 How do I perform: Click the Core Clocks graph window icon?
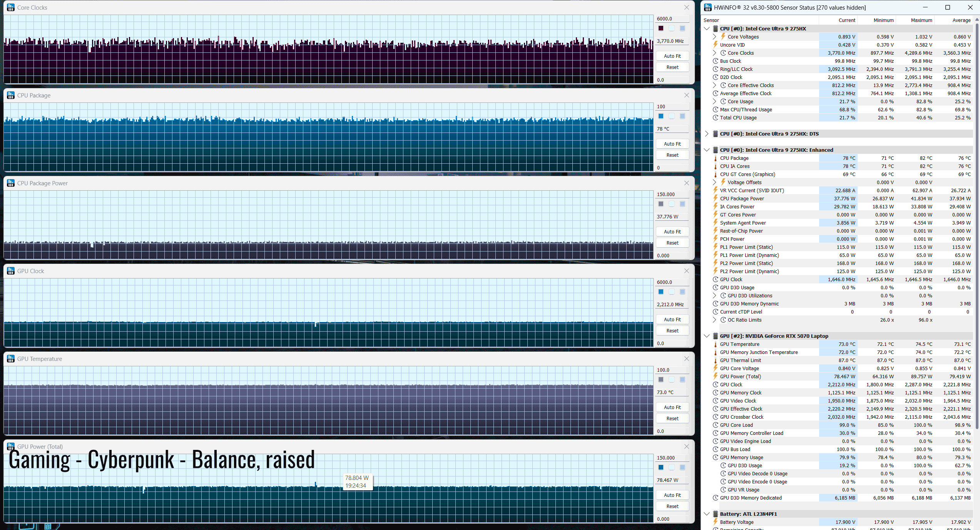11,7
